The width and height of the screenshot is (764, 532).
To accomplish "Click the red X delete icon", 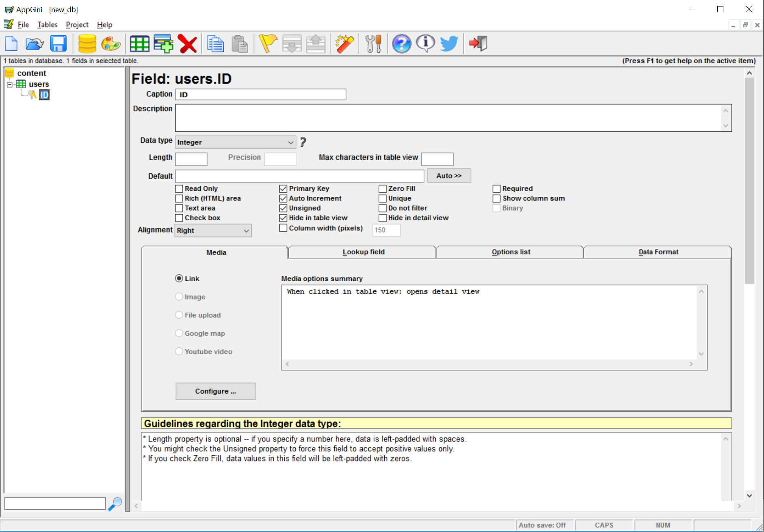I will tap(188, 44).
